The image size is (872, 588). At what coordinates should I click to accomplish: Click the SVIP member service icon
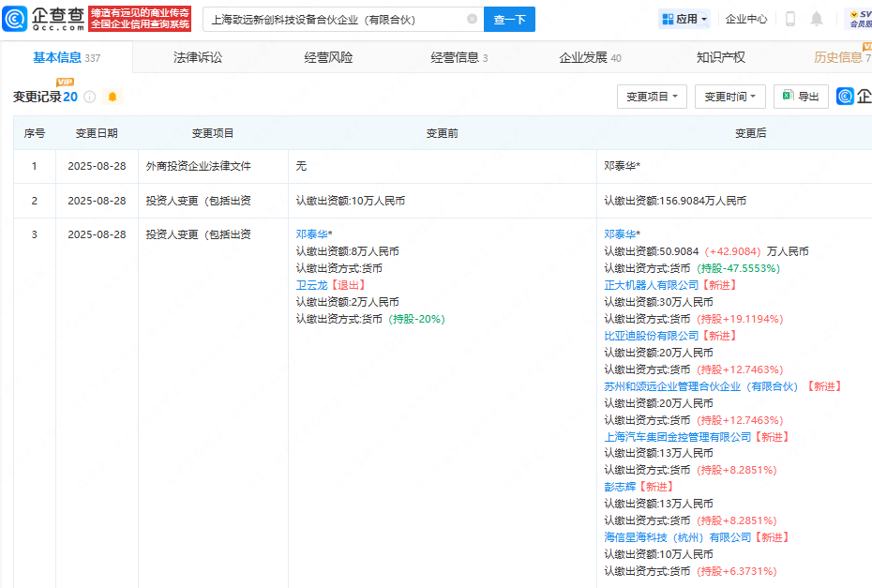[x=859, y=19]
